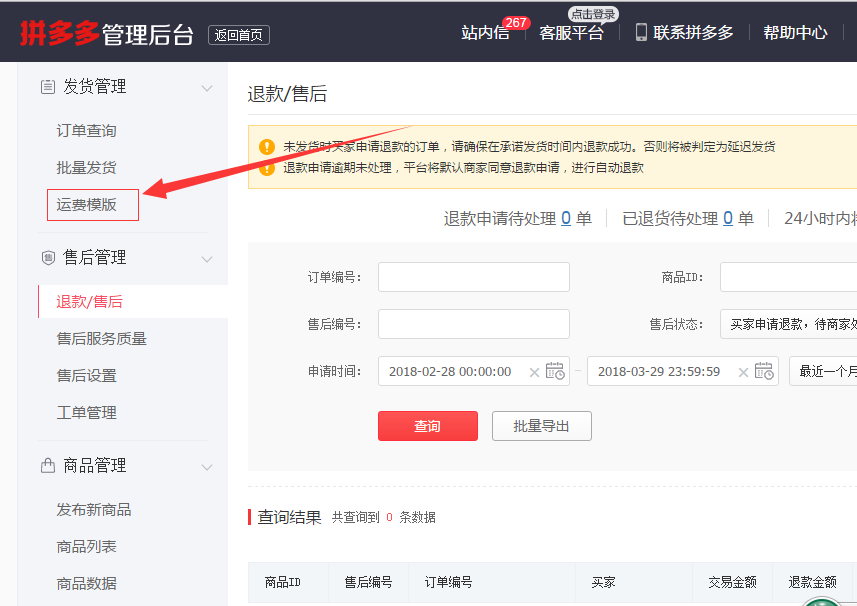Collapse the 发货管理 section chevron
This screenshot has height=606, width=857.
coord(207,88)
